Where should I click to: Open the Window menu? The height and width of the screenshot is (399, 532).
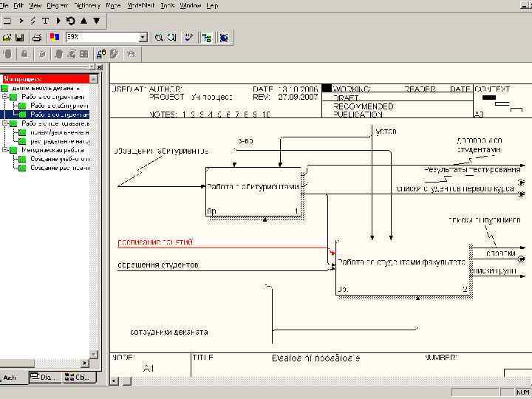(x=191, y=5)
